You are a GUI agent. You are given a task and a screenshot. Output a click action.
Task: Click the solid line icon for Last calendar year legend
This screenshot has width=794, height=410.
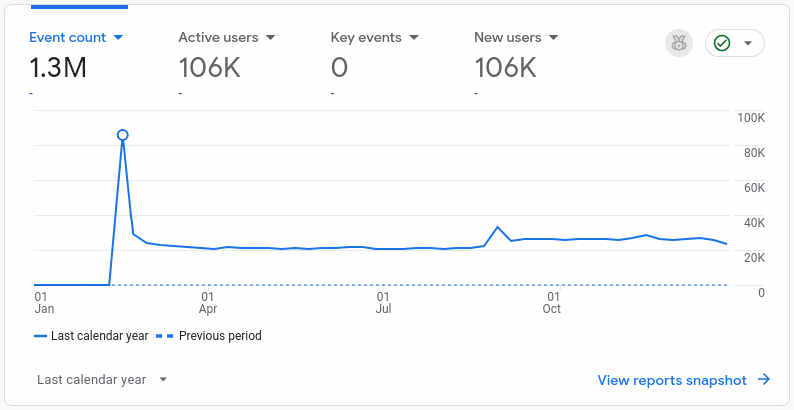[41, 336]
